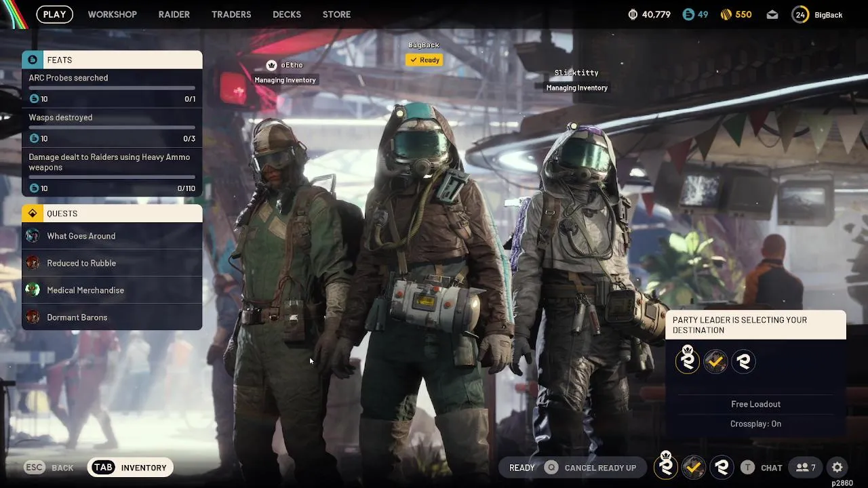Click the third party member icon in bottom bar
The width and height of the screenshot is (868, 488).
point(722,467)
